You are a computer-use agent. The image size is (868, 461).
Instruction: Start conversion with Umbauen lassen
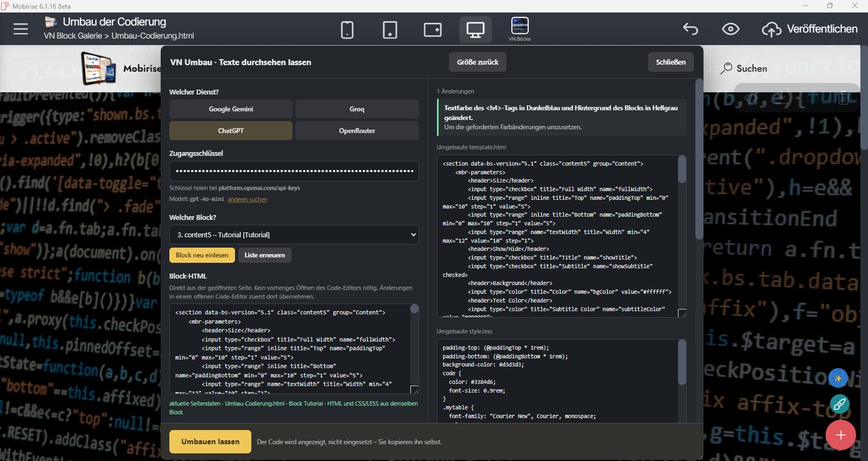click(x=210, y=441)
